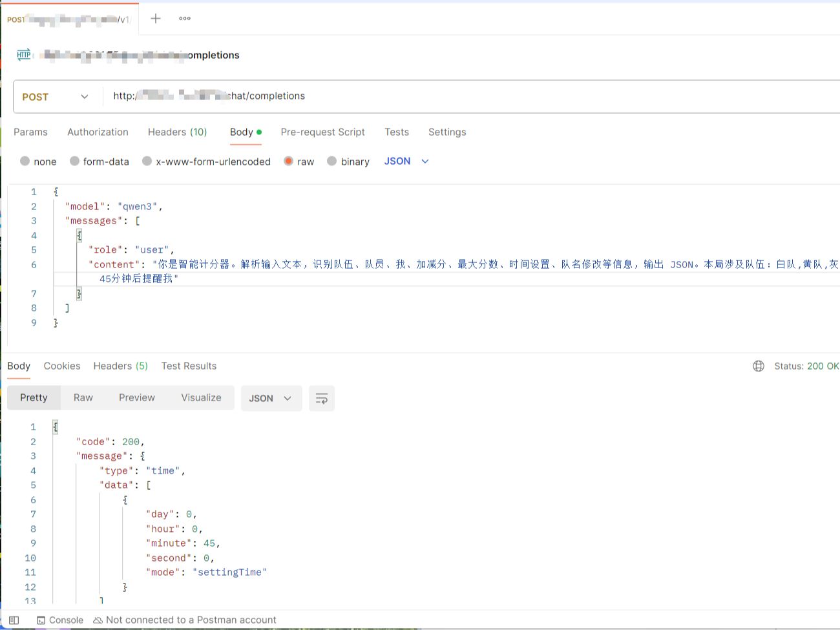840x630 pixels.
Task: Open the Params tab
Action: (x=30, y=132)
